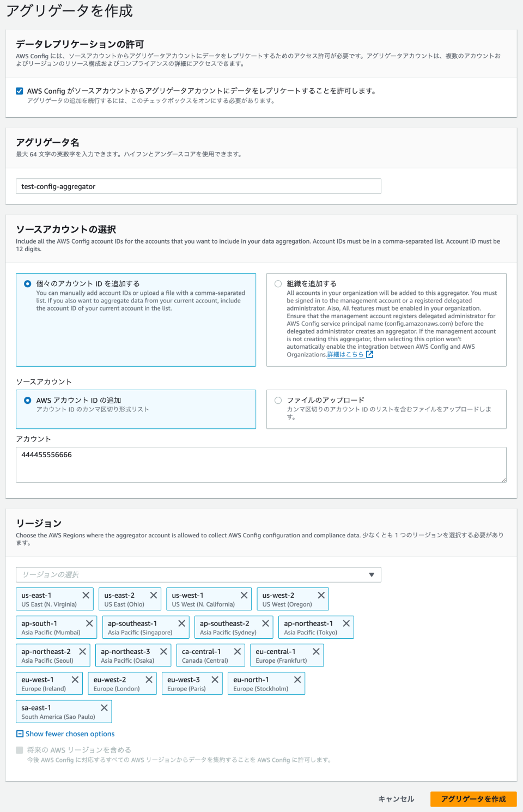Click the アグリゲータを作成 submit button
523x812 pixels.
[473, 799]
